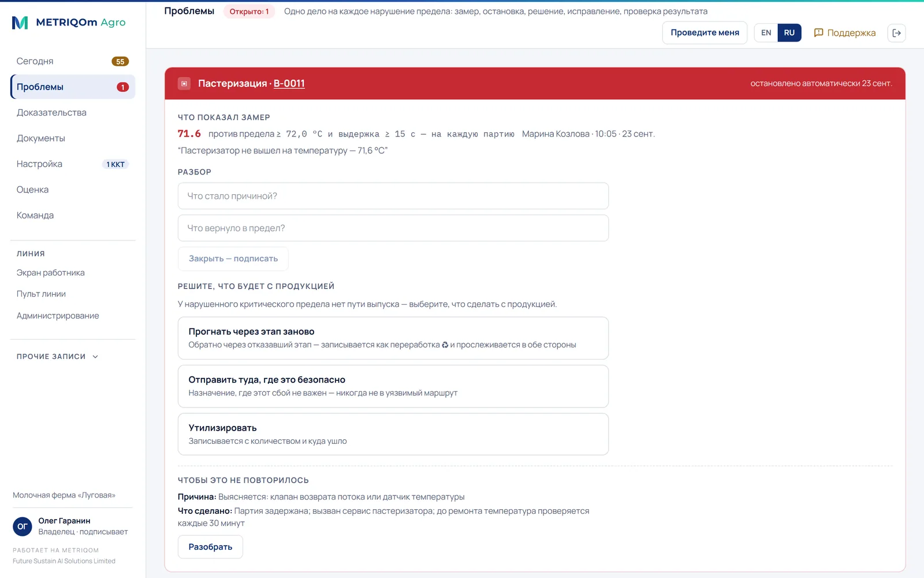Click the METRIQOm Agro logo
Viewport: 924px width, 578px height.
(69, 23)
